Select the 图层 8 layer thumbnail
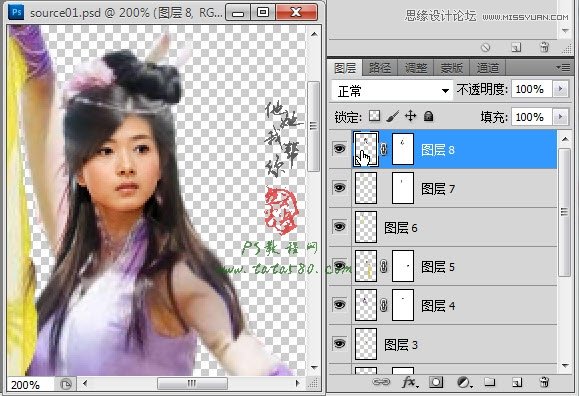 point(366,149)
